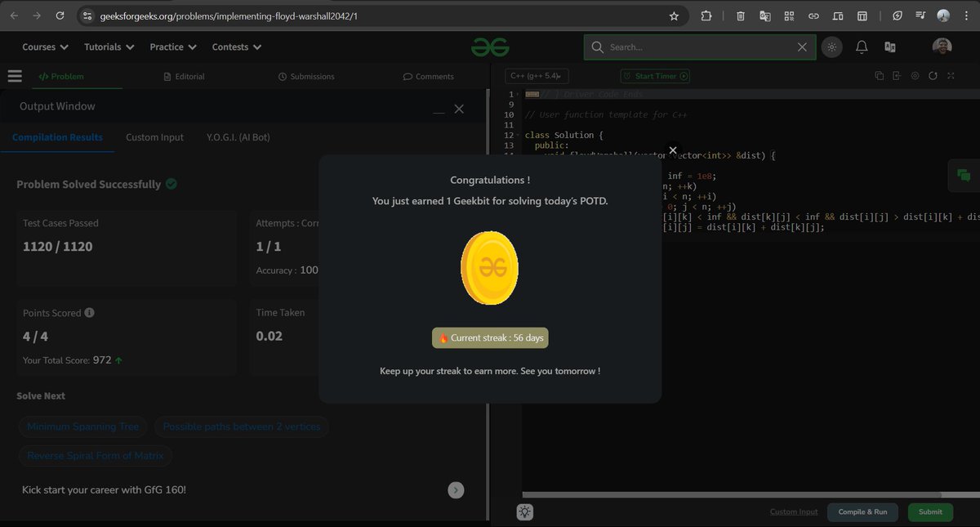The height and width of the screenshot is (527, 980).
Task: Toggle light mode with sun icon
Action: point(831,47)
